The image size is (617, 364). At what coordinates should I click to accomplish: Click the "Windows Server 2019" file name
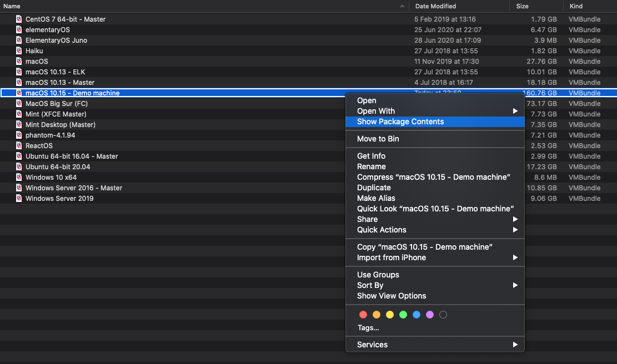pos(59,199)
